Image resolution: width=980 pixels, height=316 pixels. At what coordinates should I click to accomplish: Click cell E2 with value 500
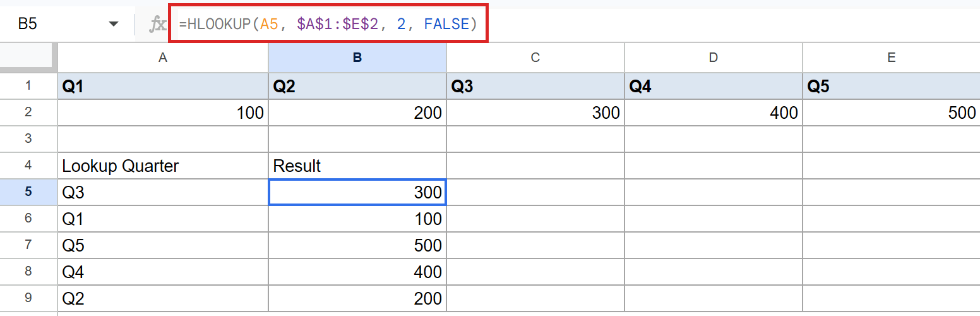click(x=892, y=112)
